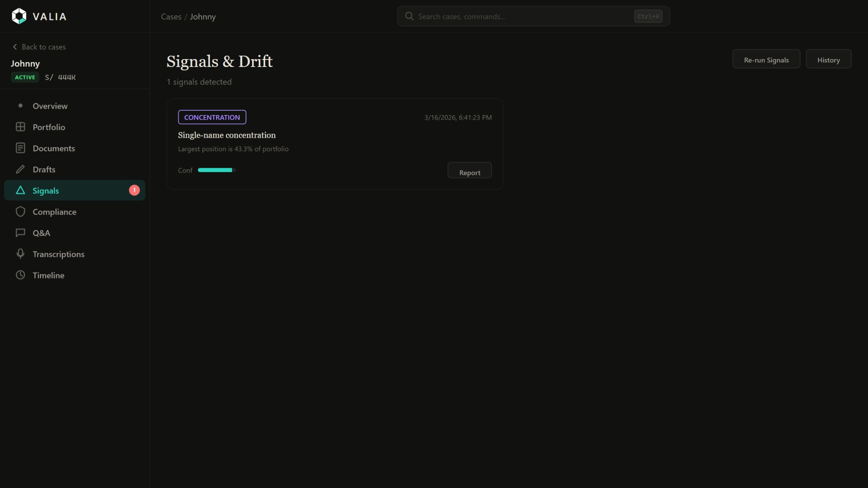
Task: Click the Signals triangle icon
Action: coord(20,190)
